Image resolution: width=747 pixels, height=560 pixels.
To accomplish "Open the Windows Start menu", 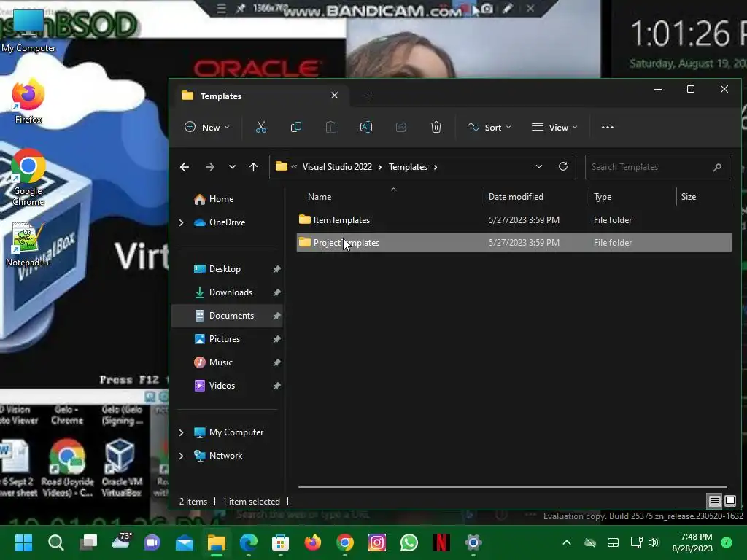I will point(23,542).
